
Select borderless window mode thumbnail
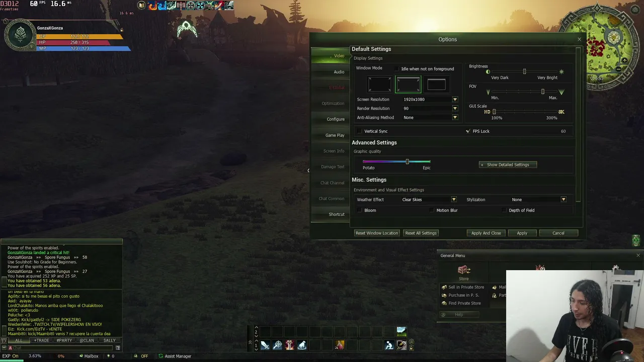pos(408,84)
